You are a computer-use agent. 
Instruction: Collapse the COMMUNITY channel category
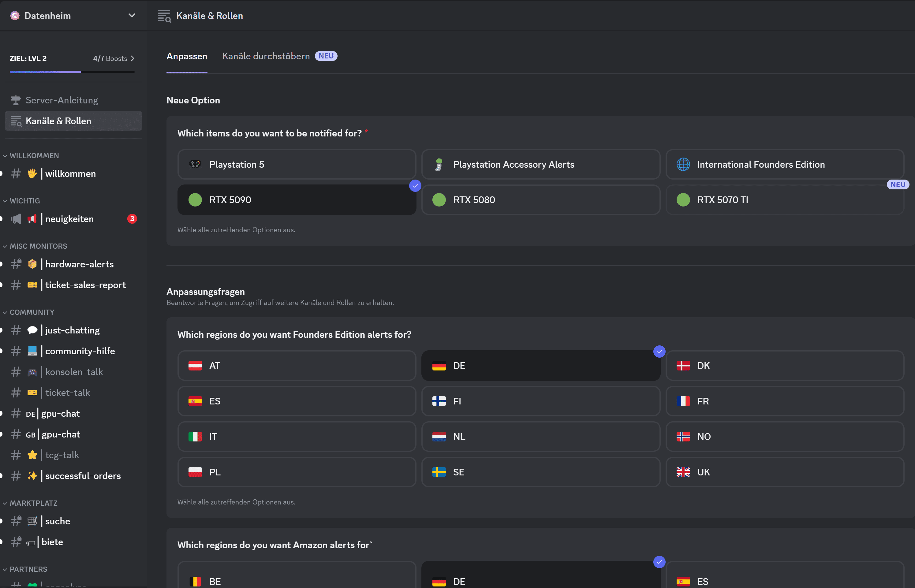32,312
